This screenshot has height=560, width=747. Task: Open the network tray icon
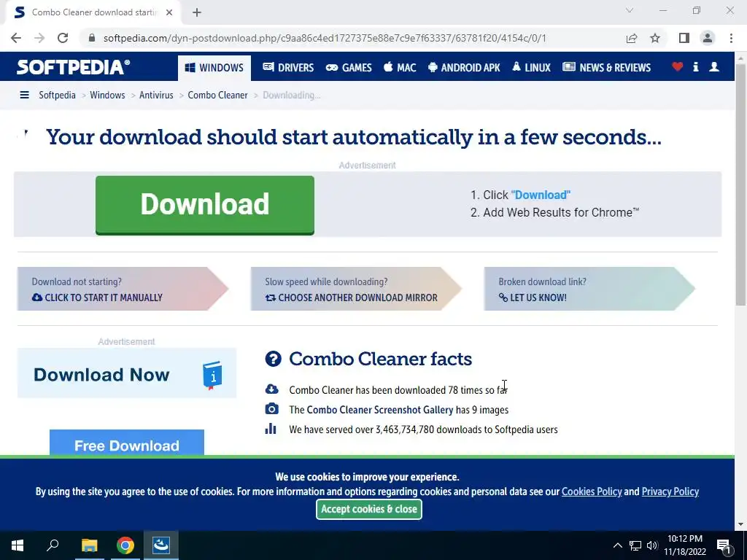(635, 545)
